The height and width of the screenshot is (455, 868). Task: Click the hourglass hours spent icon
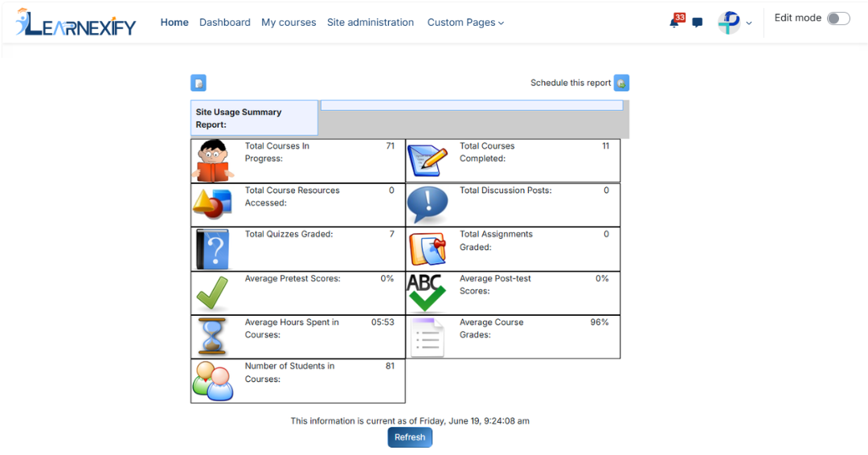(x=212, y=337)
